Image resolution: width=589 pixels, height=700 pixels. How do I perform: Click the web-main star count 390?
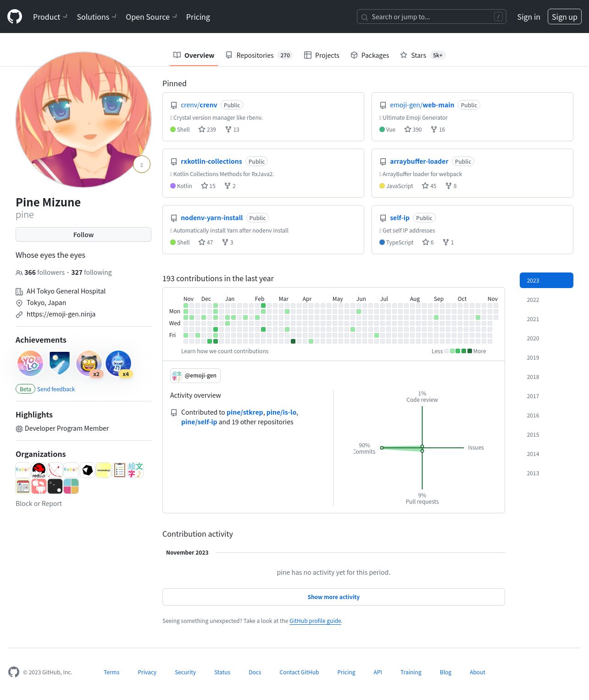point(413,129)
